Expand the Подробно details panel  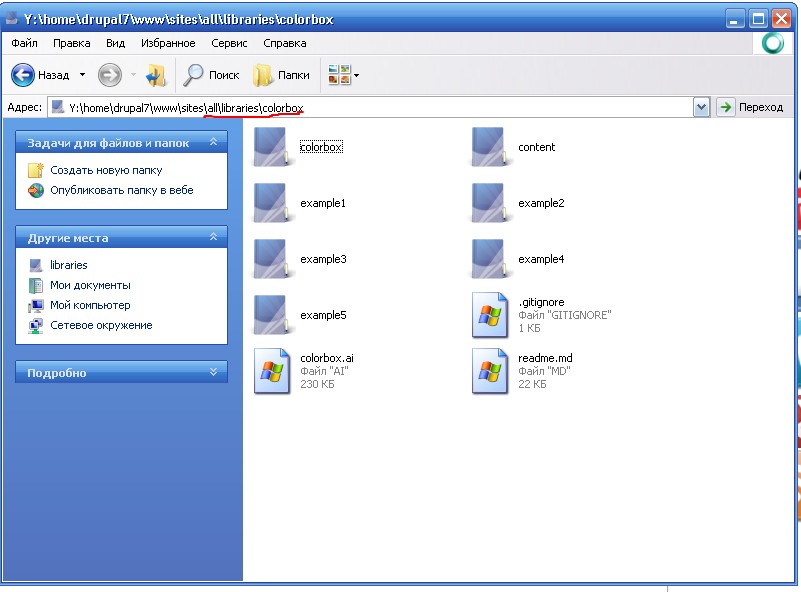tap(214, 372)
